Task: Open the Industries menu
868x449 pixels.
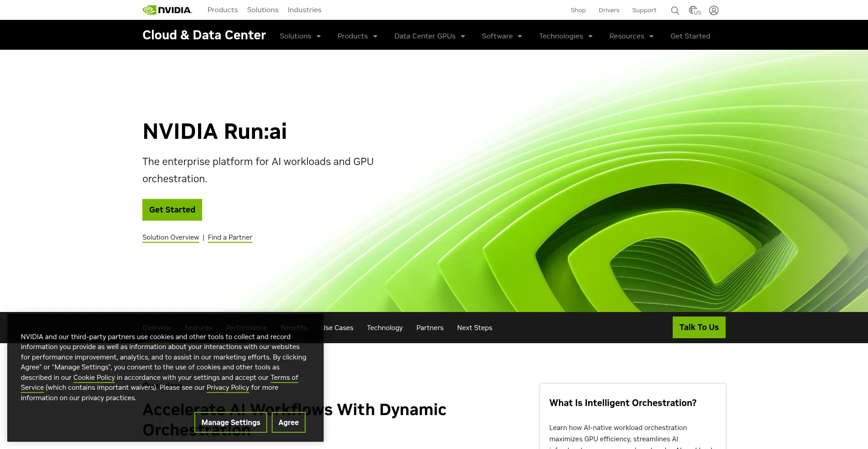Action: 304,10
